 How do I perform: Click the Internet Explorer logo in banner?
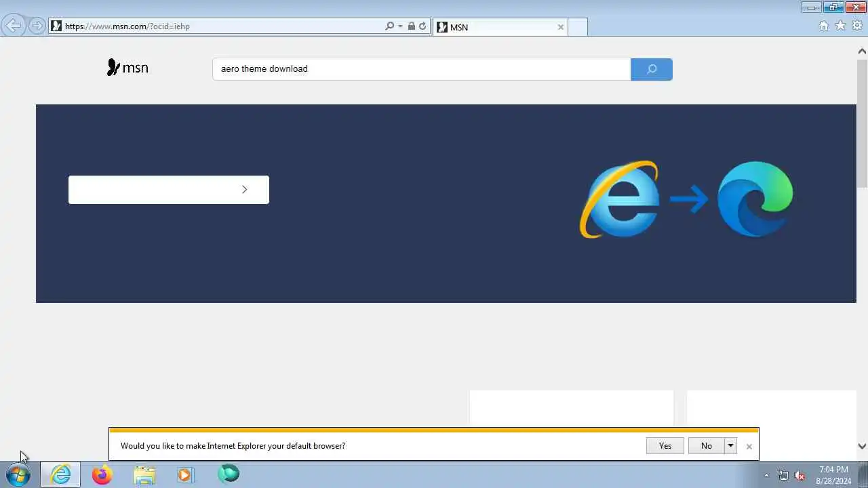coord(618,199)
